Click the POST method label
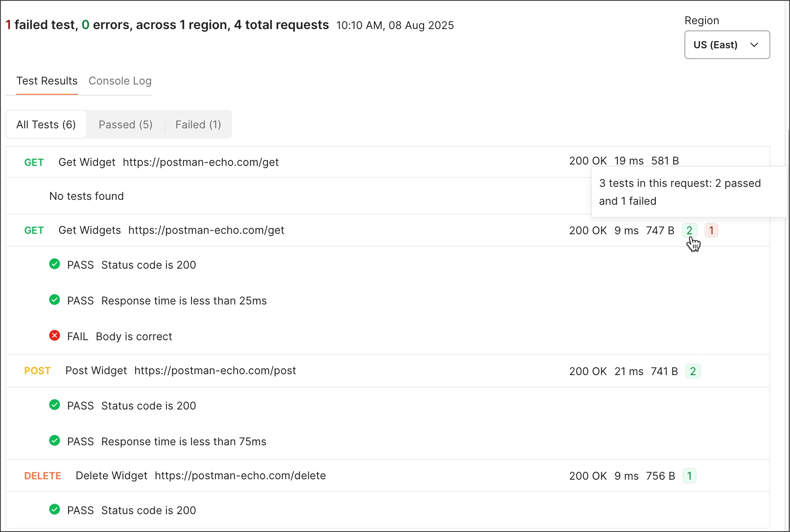 click(x=37, y=371)
